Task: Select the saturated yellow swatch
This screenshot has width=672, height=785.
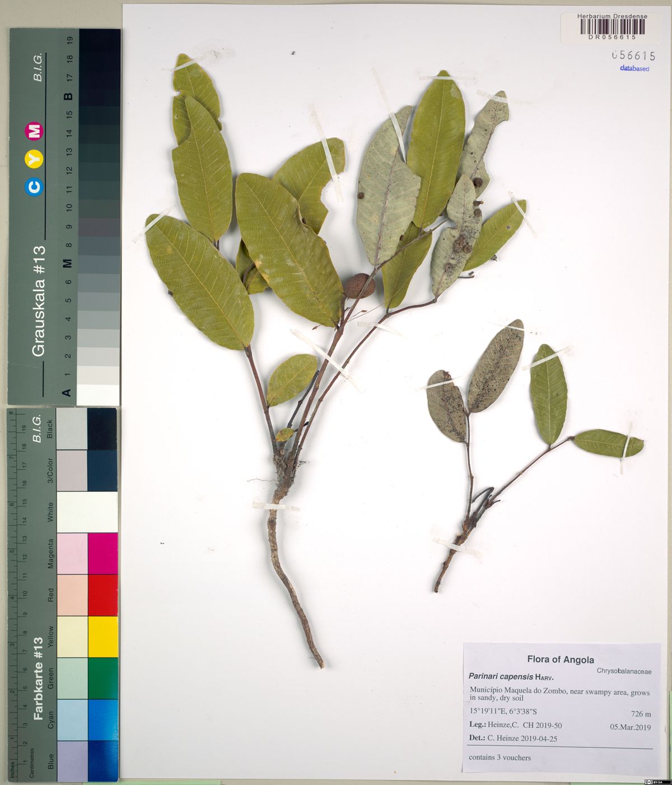Action: (103, 637)
